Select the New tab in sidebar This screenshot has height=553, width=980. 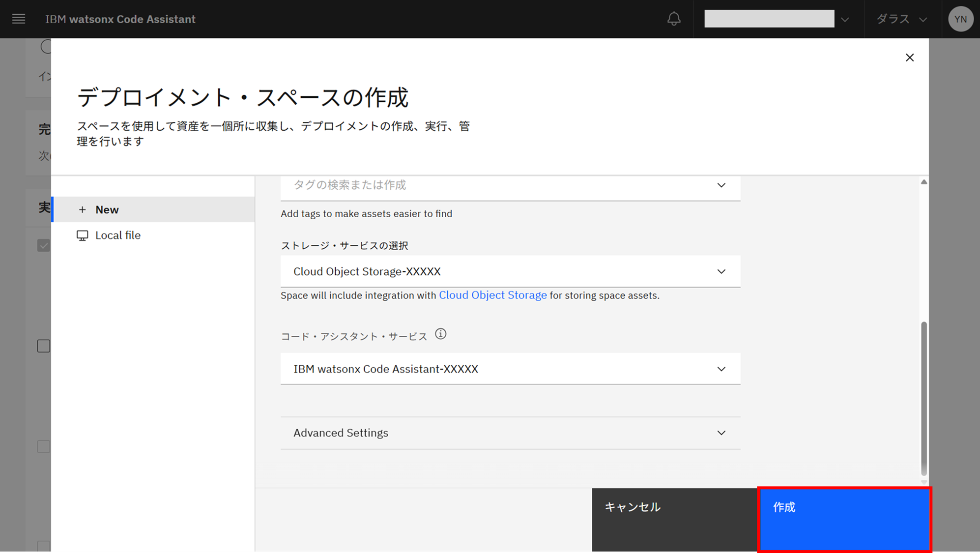tap(153, 210)
